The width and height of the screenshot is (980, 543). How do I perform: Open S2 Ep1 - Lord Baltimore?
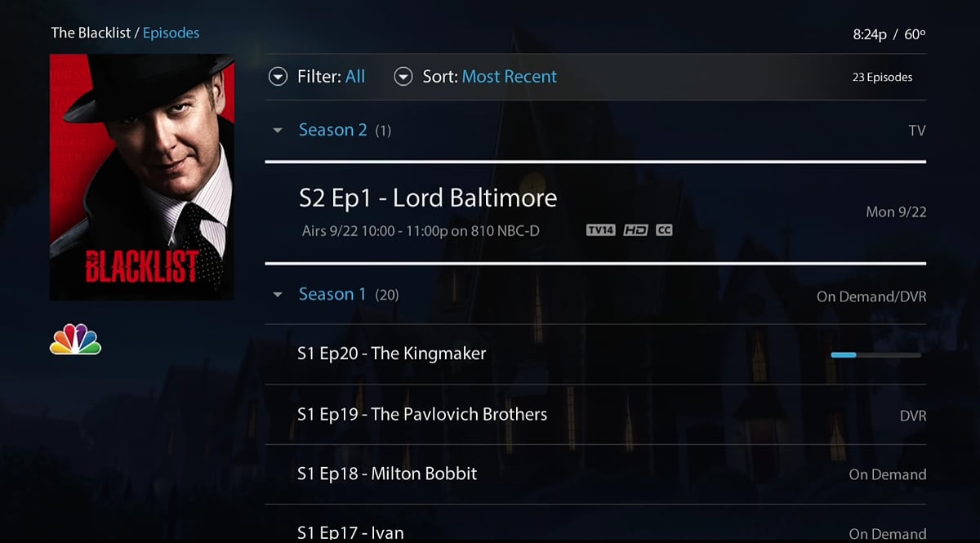595,212
